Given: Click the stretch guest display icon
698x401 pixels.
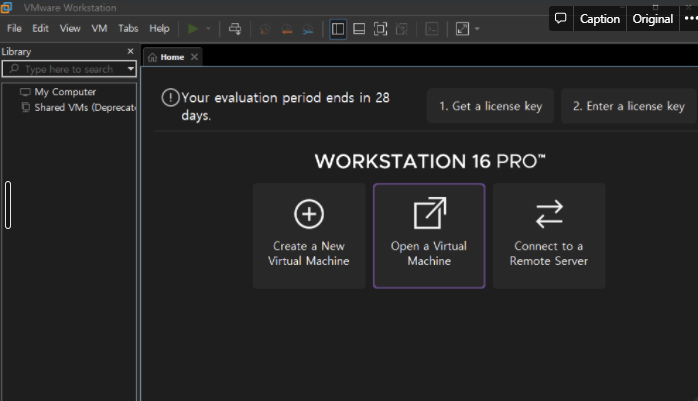Looking at the screenshot, I should coord(463,29).
